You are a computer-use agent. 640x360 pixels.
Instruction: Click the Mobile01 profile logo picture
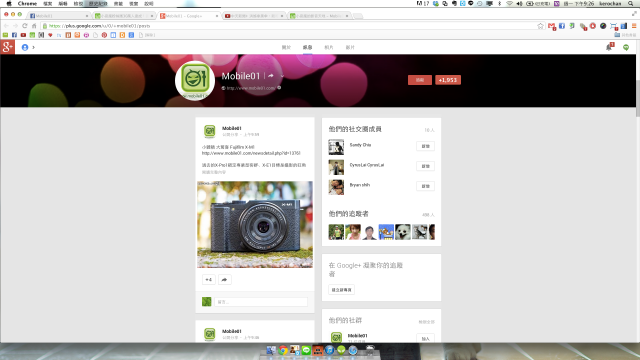195,80
